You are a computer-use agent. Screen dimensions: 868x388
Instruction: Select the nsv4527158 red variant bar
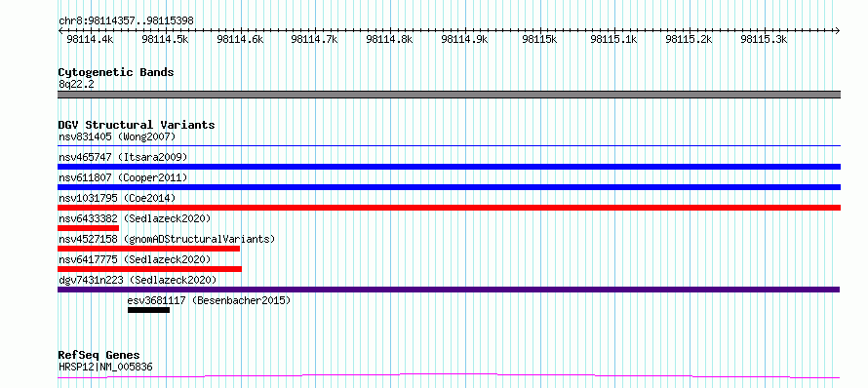point(148,249)
